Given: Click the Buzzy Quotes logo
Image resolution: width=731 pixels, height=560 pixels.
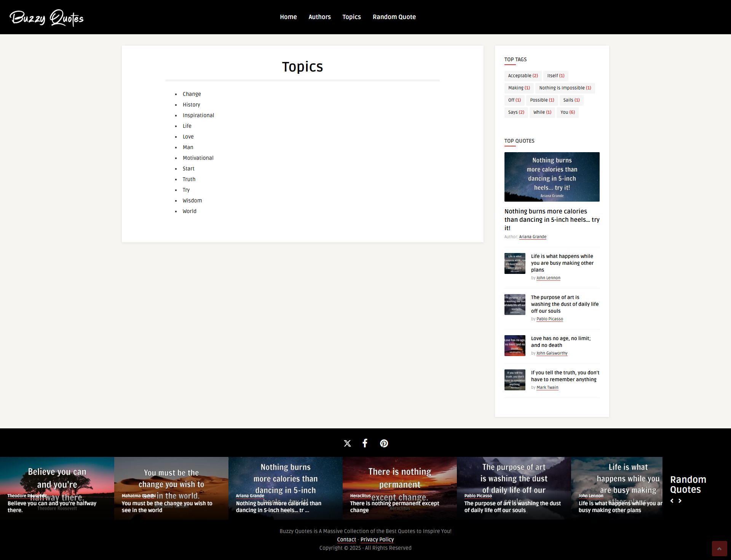Looking at the screenshot, I should pyautogui.click(x=46, y=17).
